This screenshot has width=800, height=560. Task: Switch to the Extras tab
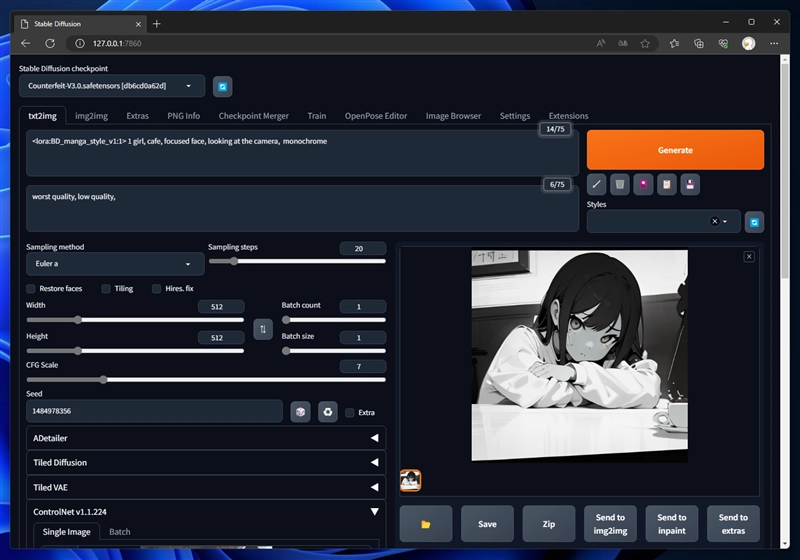(137, 116)
